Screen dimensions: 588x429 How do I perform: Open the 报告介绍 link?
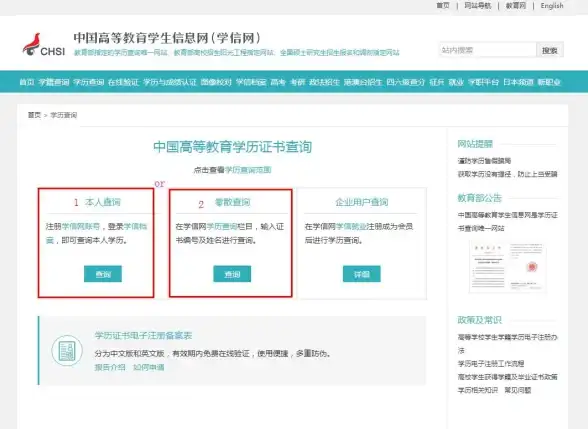coord(110,367)
